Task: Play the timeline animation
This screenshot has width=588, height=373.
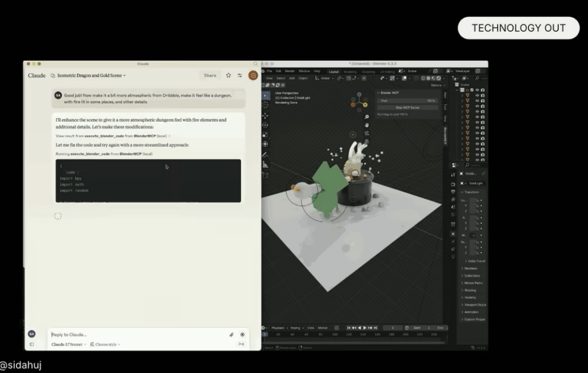Action: pyautogui.click(x=365, y=328)
